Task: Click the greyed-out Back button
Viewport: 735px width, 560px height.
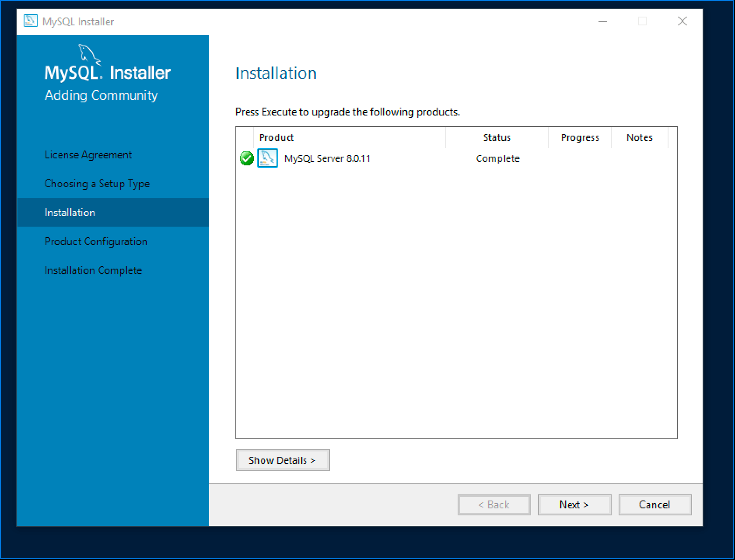Action: click(x=494, y=505)
